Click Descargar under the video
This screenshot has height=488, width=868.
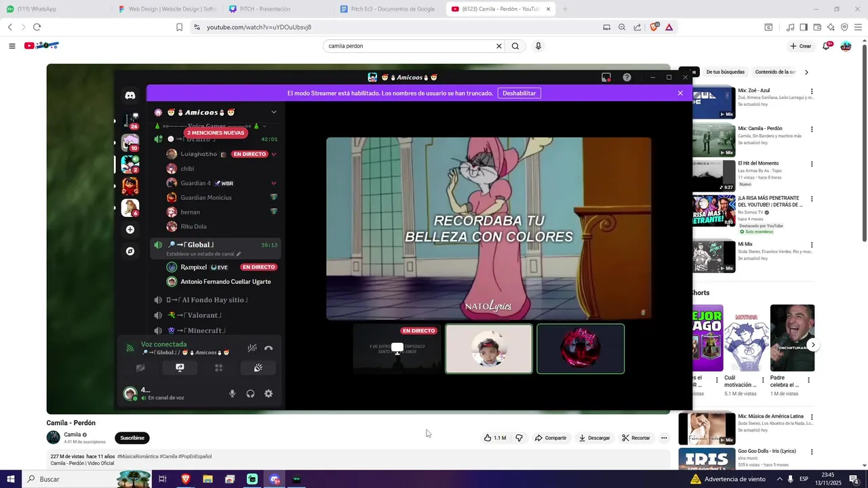[594, 438]
